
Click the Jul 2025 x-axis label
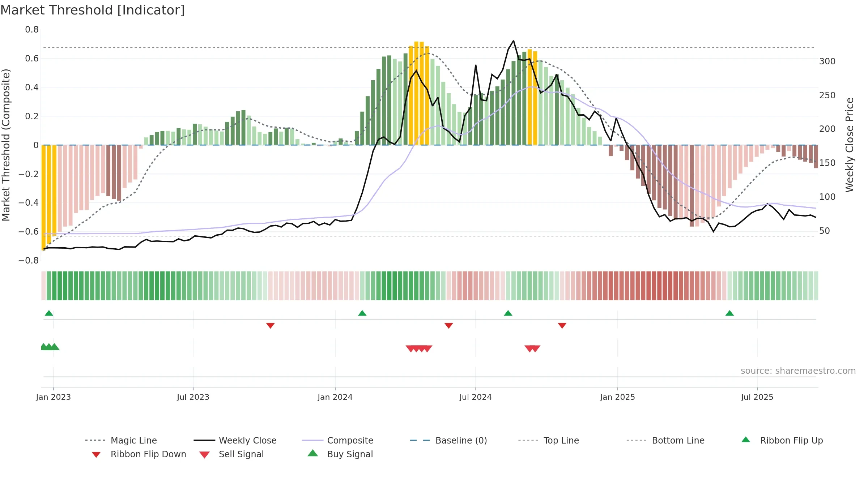click(x=757, y=397)
